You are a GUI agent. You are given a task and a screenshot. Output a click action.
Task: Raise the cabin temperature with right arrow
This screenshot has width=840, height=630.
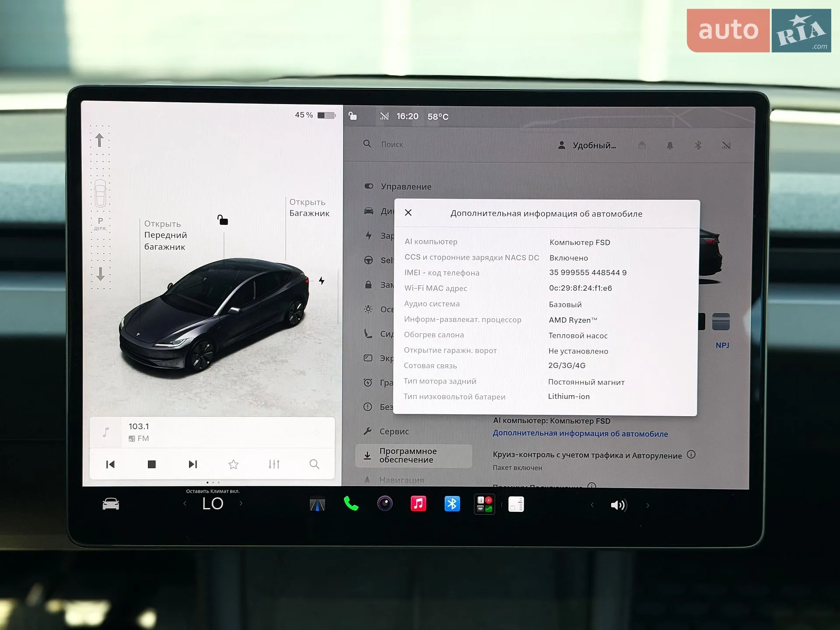pos(241,504)
